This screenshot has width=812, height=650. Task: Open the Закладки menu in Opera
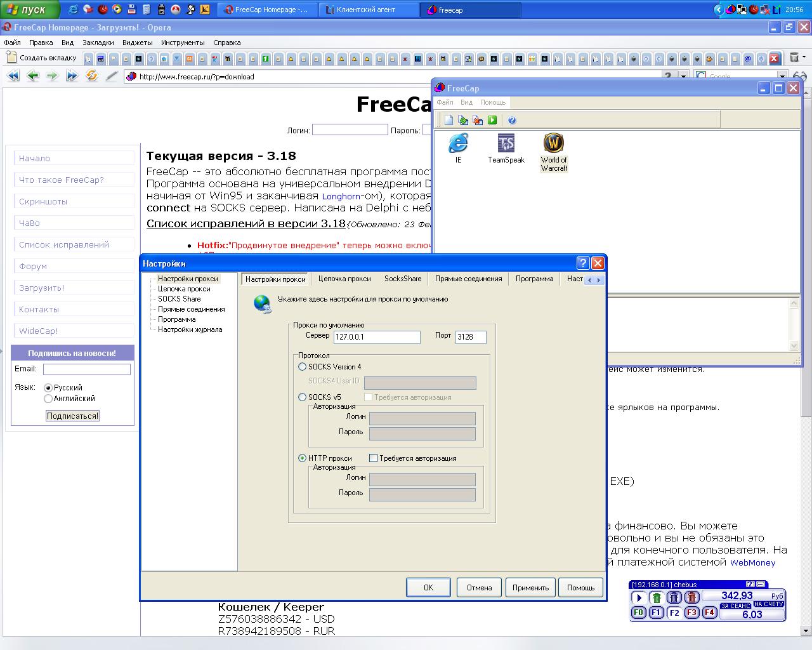(98, 43)
